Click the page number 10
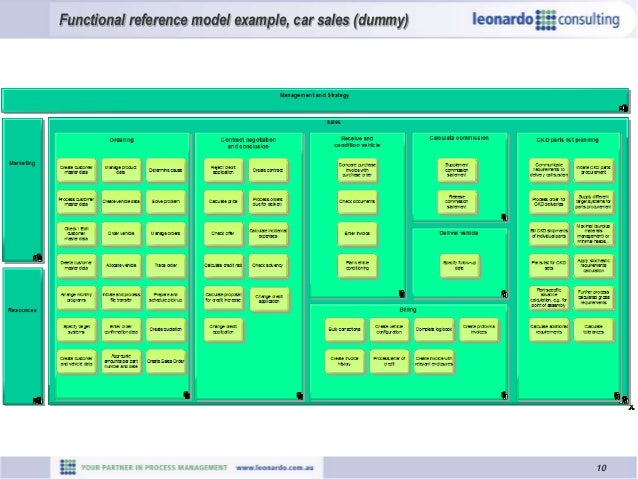Viewport: 638px width, 479px height. (601, 468)
